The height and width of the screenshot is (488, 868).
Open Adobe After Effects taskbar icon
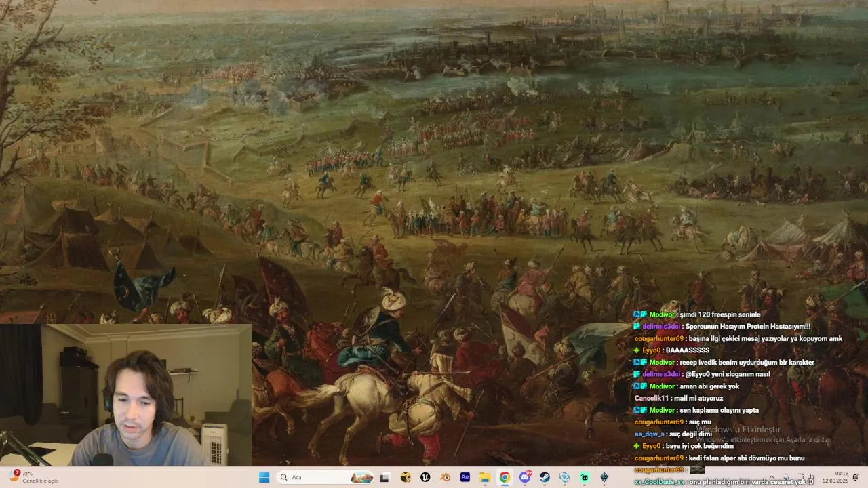[465, 477]
